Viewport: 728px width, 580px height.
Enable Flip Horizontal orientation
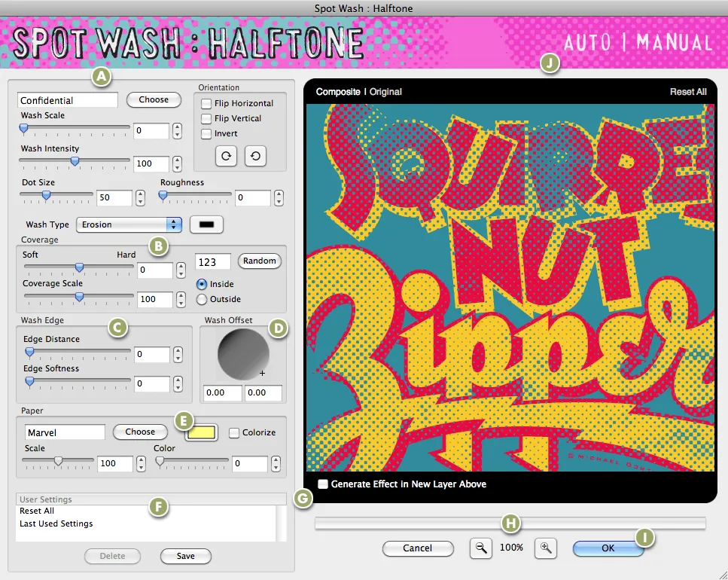pyautogui.click(x=207, y=103)
